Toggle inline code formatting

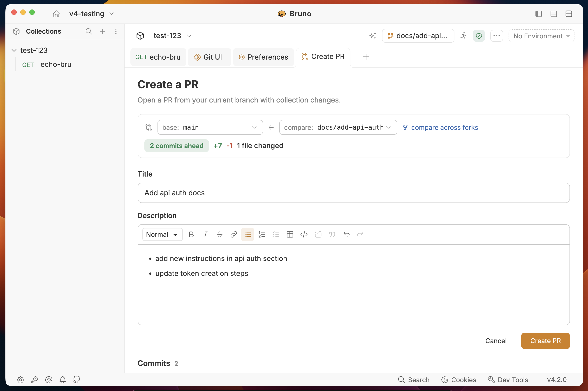coord(304,234)
